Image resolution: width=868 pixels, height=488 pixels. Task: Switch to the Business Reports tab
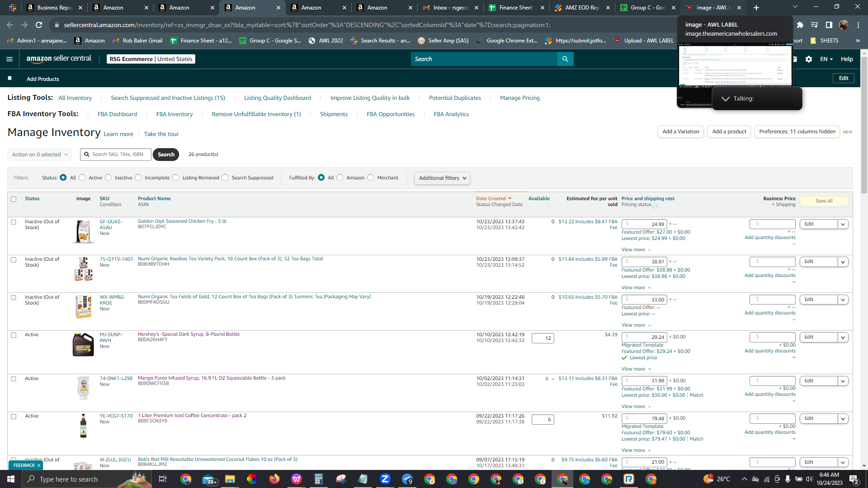click(55, 8)
